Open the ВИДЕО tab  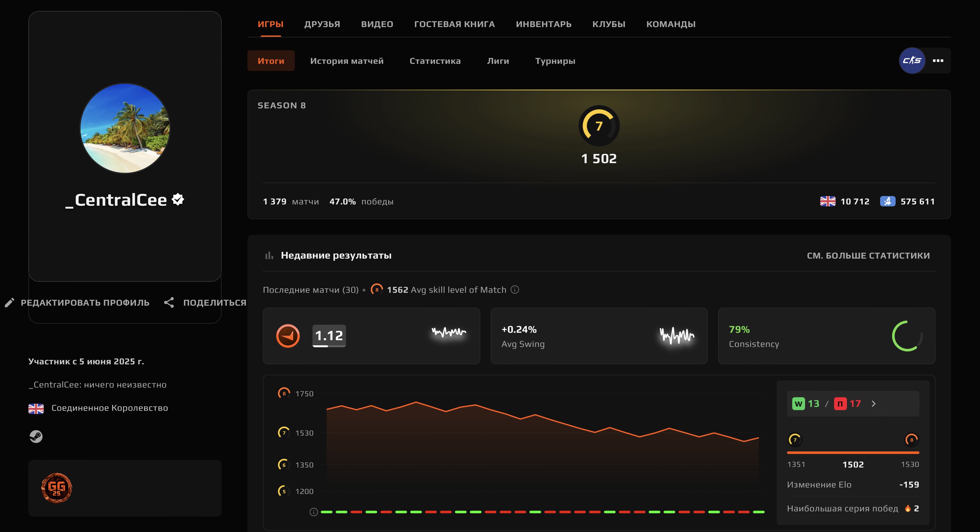[x=377, y=24]
